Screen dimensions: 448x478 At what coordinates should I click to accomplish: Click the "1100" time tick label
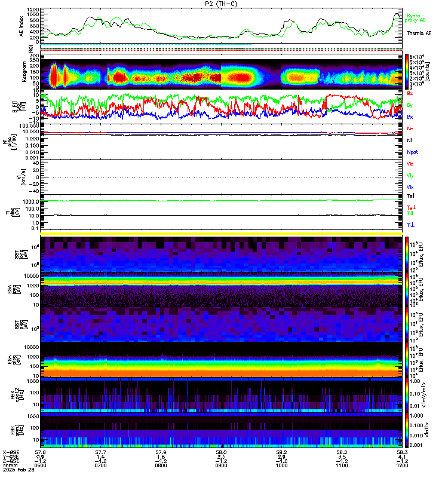342,465
